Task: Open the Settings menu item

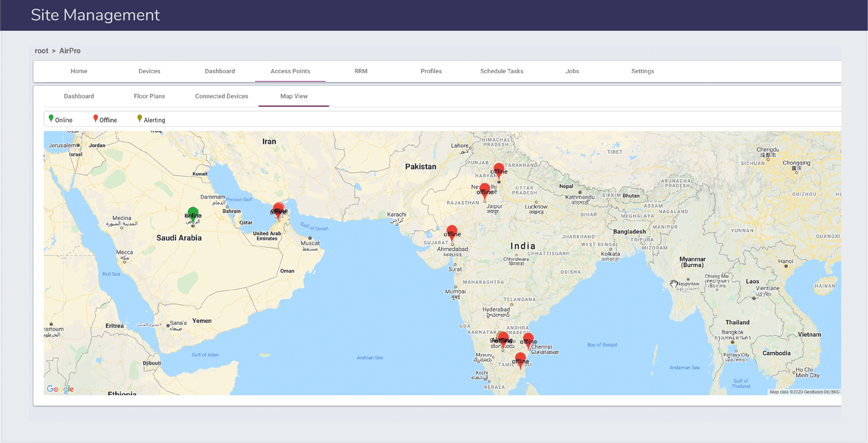Action: point(642,71)
